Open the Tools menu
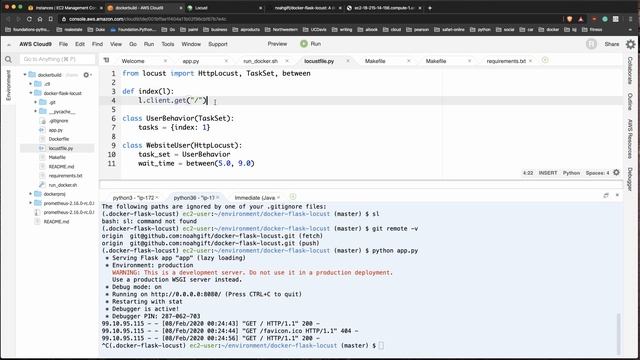The image size is (640, 360). point(168,44)
